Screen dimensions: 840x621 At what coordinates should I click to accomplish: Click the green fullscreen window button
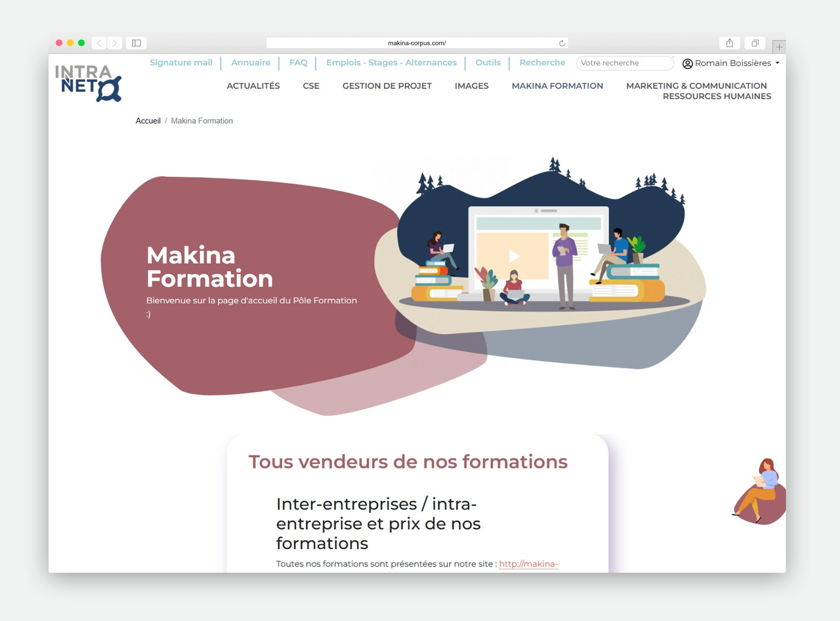81,43
